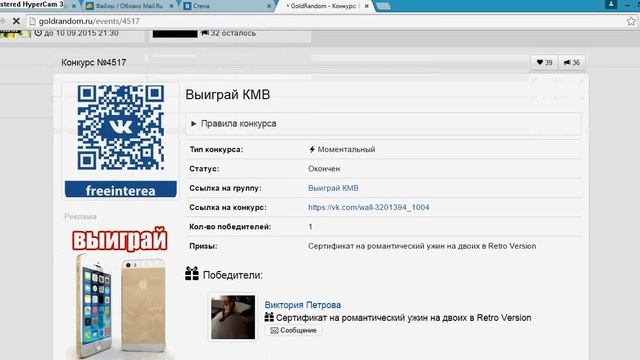
Task: Click the prize text Сертификат на романтический ужин in the Призы row
Action: 422,246
